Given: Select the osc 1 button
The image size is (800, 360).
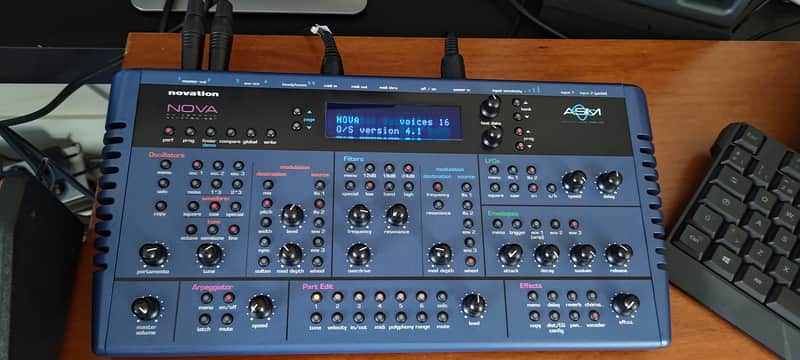Looking at the screenshot, I should [197, 165].
